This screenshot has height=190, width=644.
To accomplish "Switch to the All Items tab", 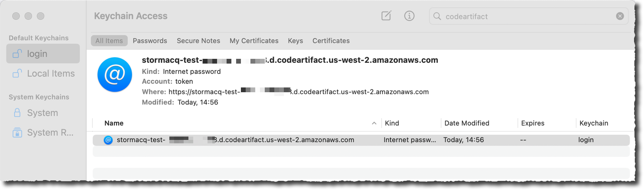I will click(109, 41).
